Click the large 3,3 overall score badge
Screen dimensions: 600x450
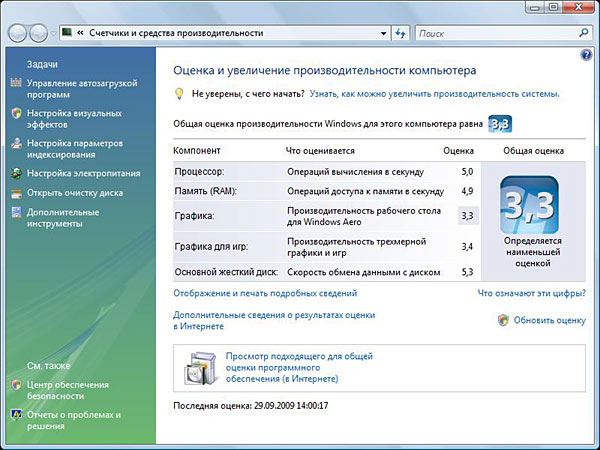tap(530, 204)
